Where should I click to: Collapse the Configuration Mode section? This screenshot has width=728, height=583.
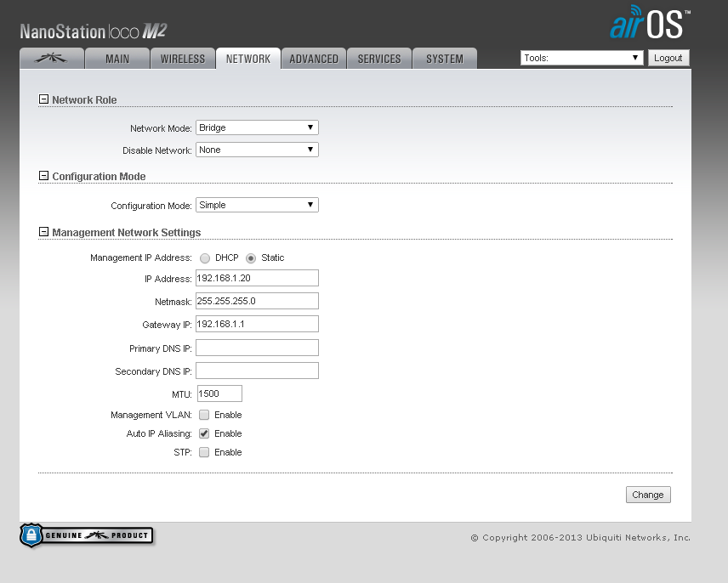coord(43,176)
